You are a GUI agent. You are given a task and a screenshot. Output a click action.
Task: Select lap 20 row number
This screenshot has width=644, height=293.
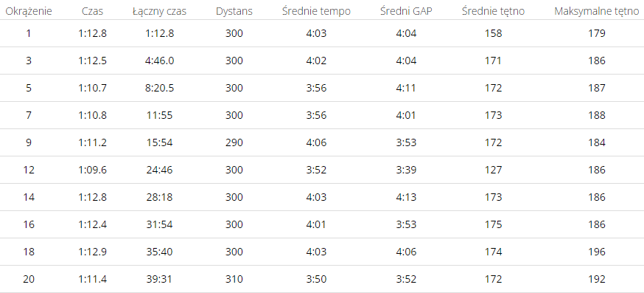pos(28,279)
